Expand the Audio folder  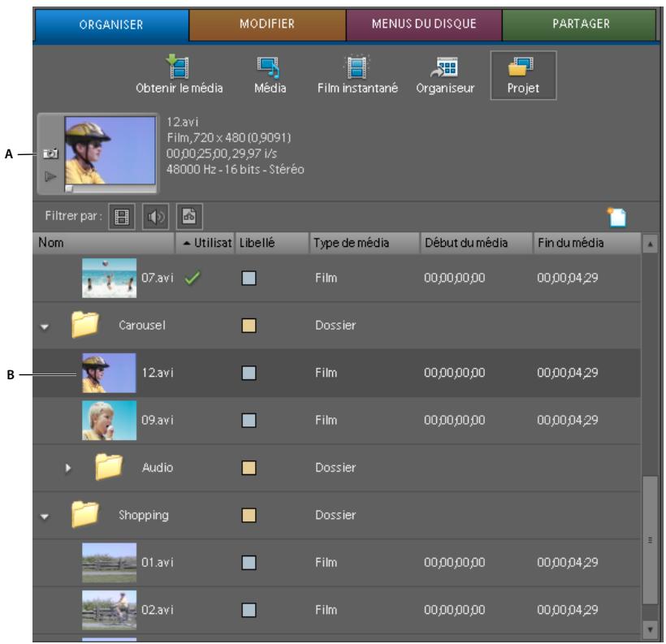coord(68,468)
